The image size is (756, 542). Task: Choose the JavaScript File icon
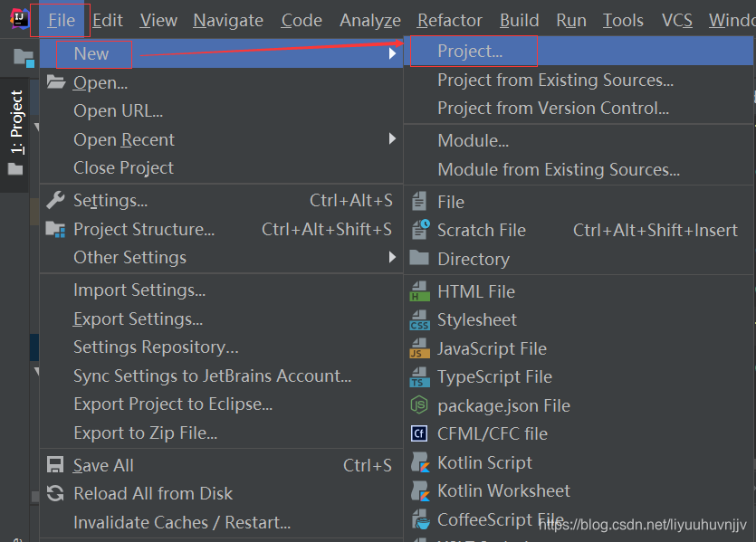point(419,348)
